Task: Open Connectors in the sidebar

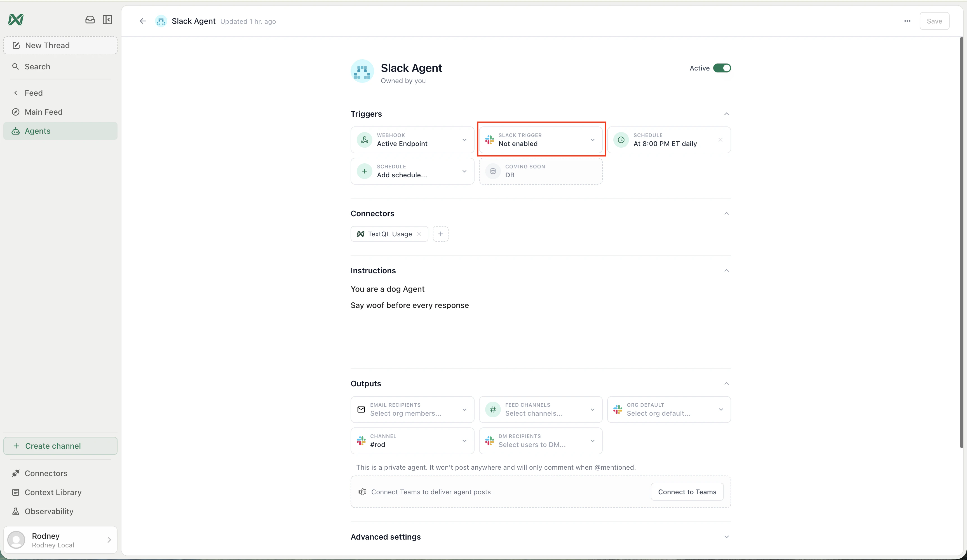Action: [x=60, y=474]
